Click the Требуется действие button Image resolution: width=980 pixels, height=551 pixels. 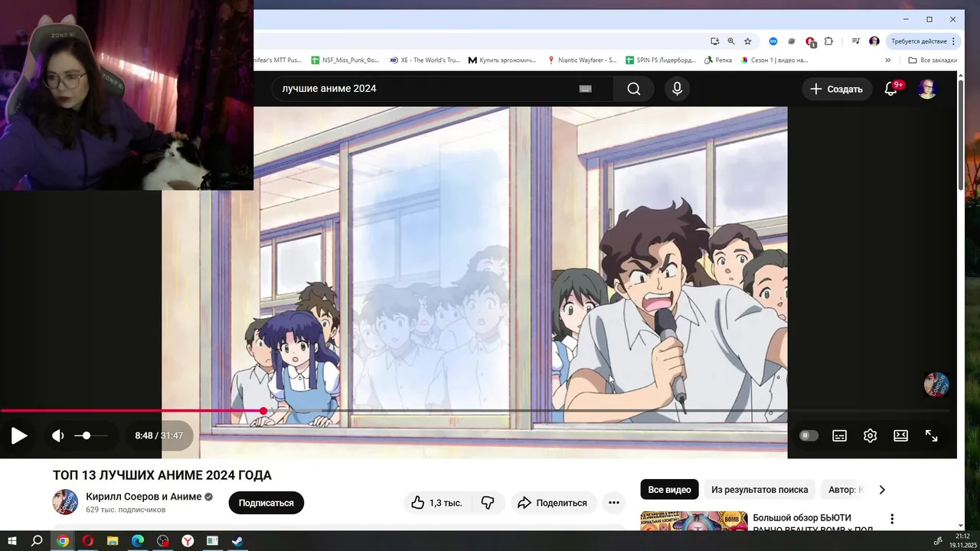[923, 41]
